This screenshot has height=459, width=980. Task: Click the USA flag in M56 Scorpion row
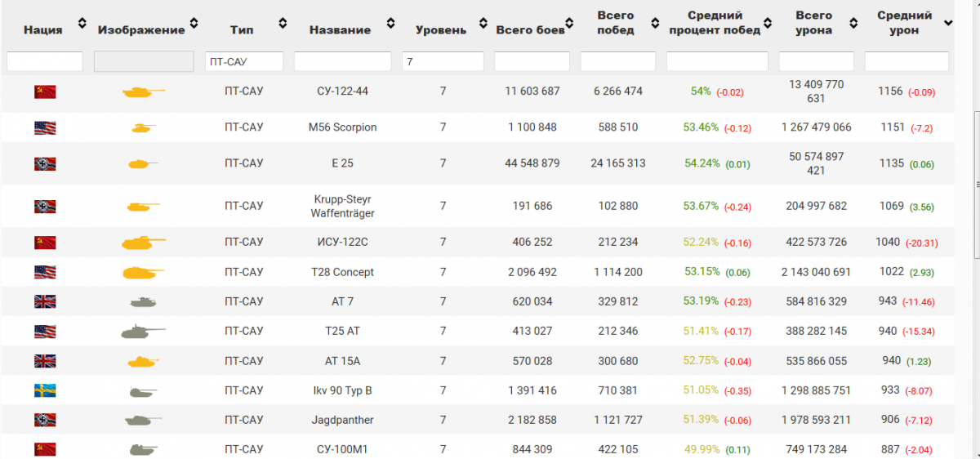click(x=45, y=127)
